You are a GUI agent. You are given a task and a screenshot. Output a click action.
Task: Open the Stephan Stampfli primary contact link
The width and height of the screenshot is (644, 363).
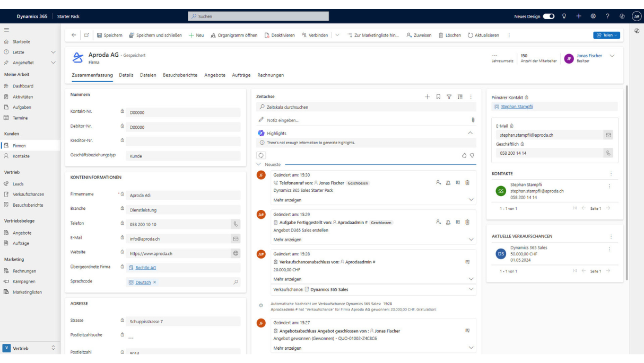[x=517, y=107]
